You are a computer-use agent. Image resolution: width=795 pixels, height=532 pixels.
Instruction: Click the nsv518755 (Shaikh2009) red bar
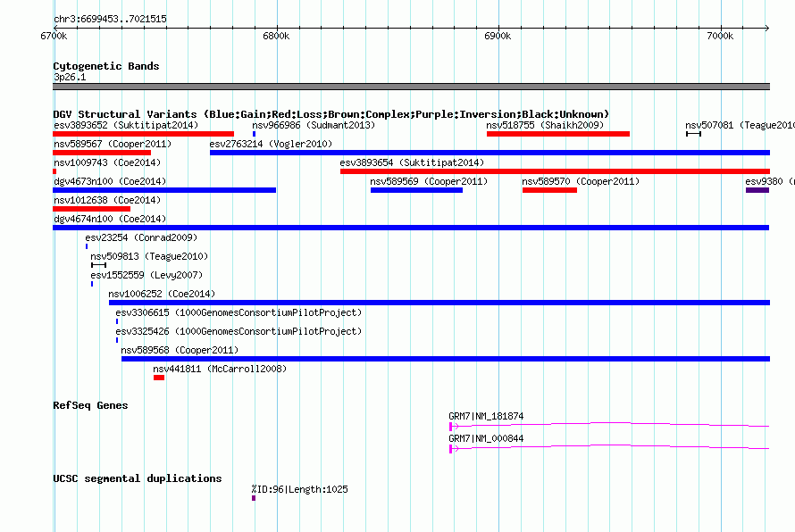(x=558, y=134)
